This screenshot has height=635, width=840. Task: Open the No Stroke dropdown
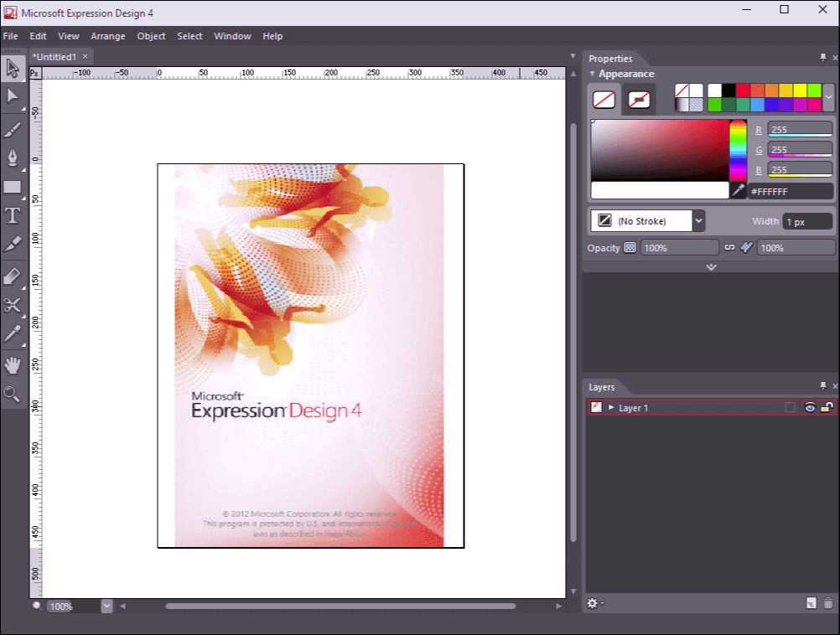pyautogui.click(x=698, y=220)
